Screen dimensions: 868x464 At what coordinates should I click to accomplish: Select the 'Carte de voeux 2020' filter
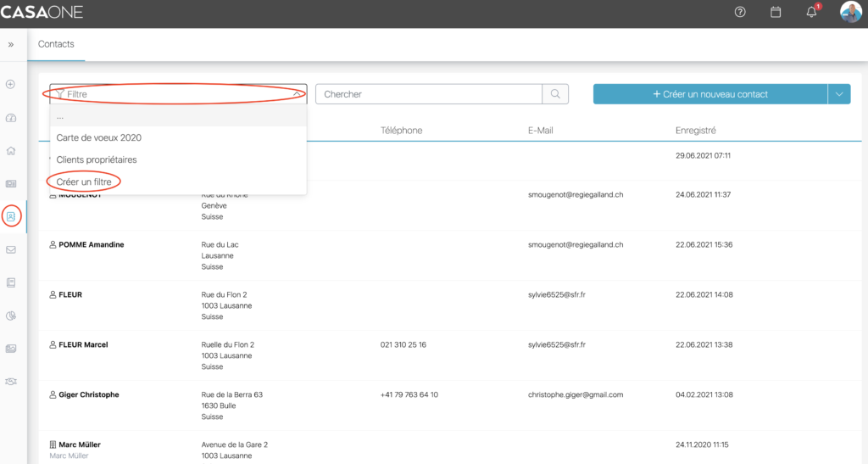98,137
